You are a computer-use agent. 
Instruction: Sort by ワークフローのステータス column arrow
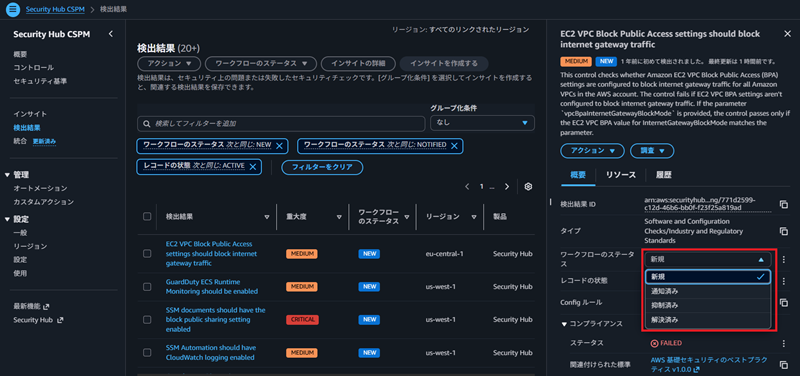coord(407,217)
